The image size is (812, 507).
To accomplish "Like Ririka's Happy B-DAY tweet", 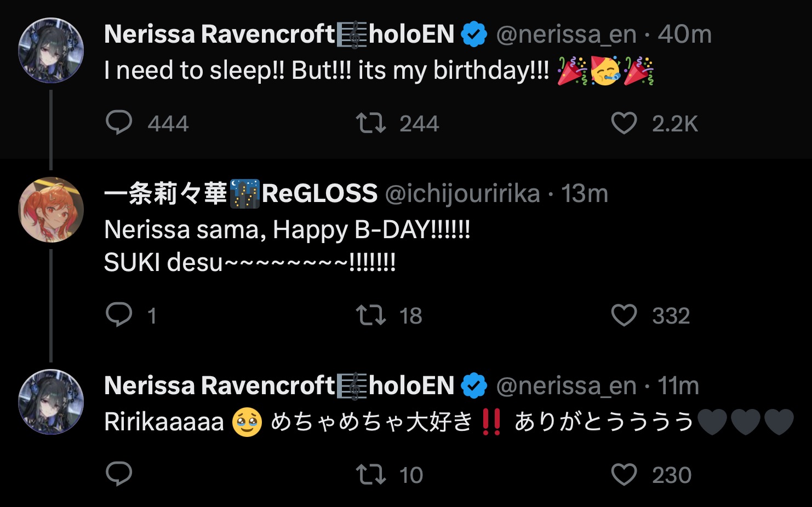I will click(624, 315).
